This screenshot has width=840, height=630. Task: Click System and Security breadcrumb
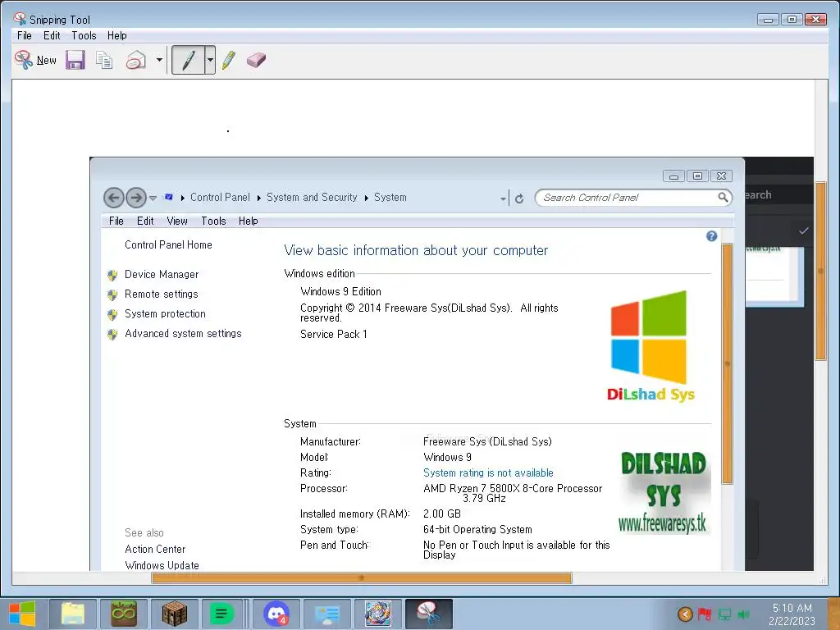pos(312,197)
